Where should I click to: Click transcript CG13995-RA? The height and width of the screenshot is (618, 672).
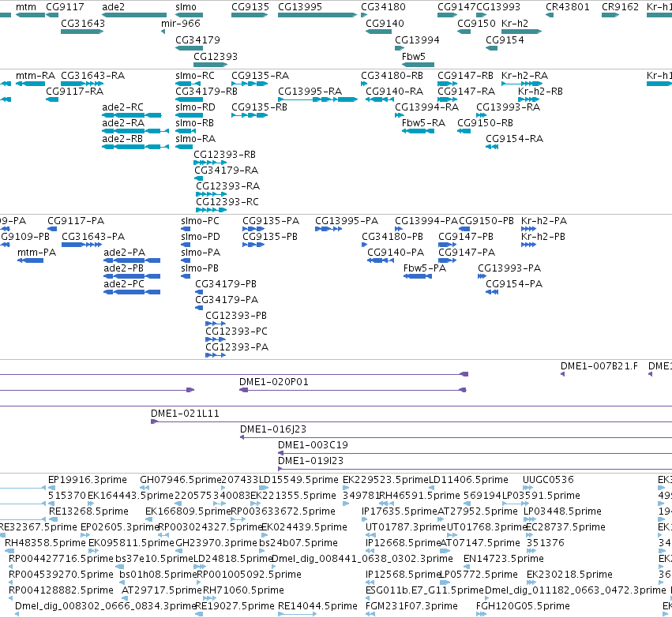pyautogui.click(x=317, y=99)
